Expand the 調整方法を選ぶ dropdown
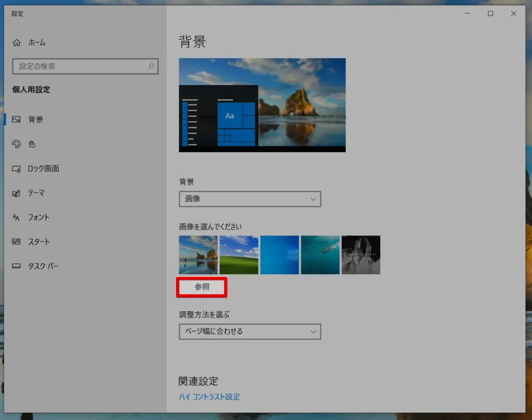The image size is (532, 420). point(250,332)
